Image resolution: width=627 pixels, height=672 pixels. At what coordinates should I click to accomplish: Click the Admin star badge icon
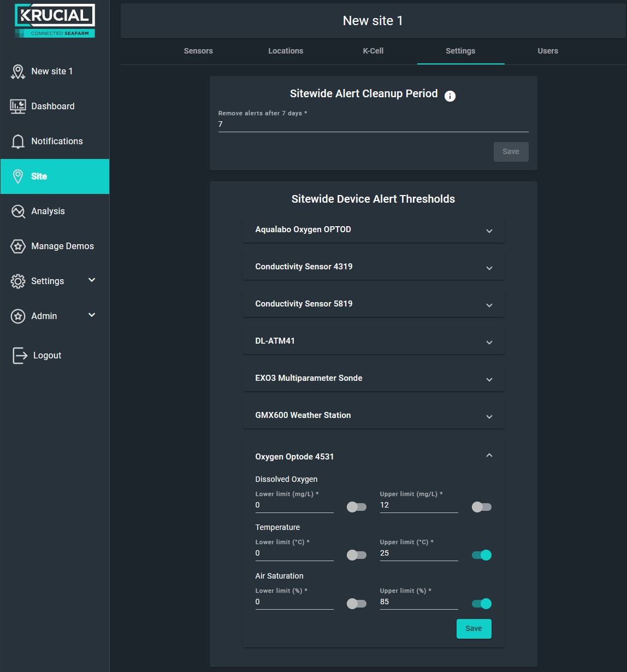pyautogui.click(x=18, y=316)
